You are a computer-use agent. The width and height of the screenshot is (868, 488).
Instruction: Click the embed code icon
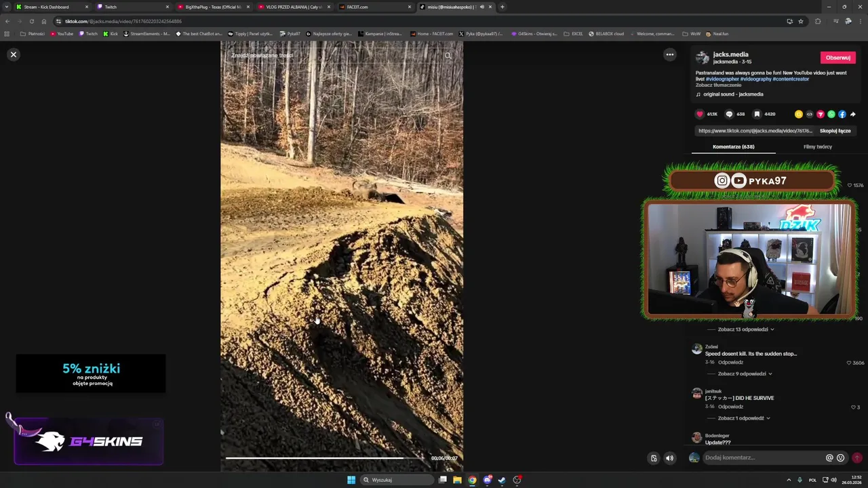pyautogui.click(x=809, y=114)
